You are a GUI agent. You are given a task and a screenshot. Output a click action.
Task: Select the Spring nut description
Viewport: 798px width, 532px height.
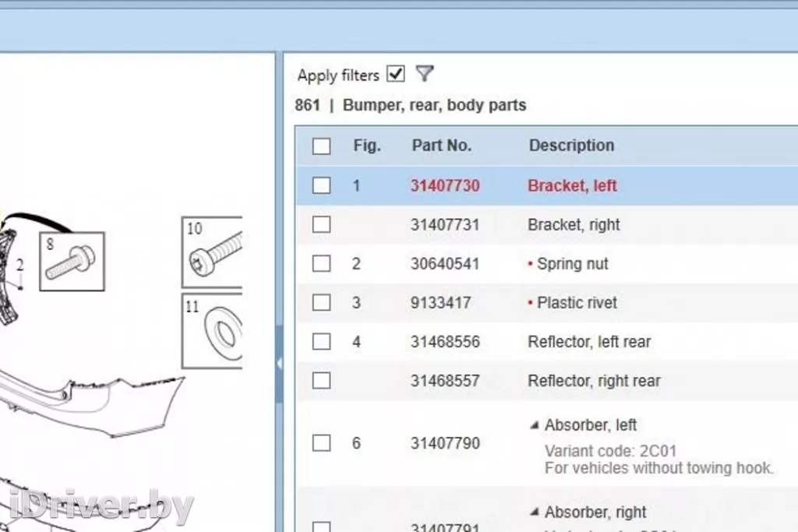(x=573, y=264)
